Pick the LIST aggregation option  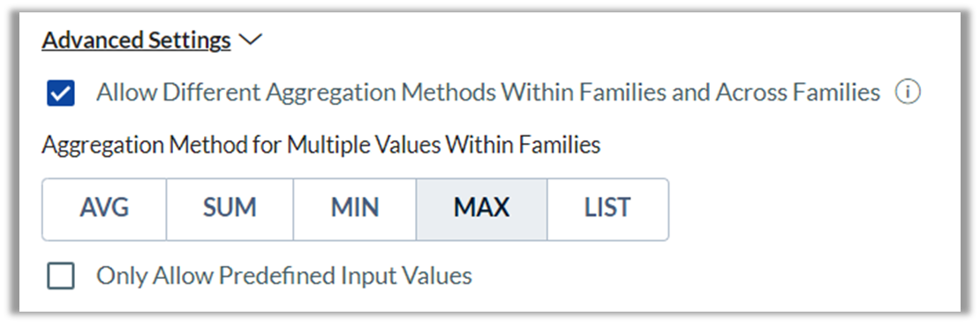[607, 209]
